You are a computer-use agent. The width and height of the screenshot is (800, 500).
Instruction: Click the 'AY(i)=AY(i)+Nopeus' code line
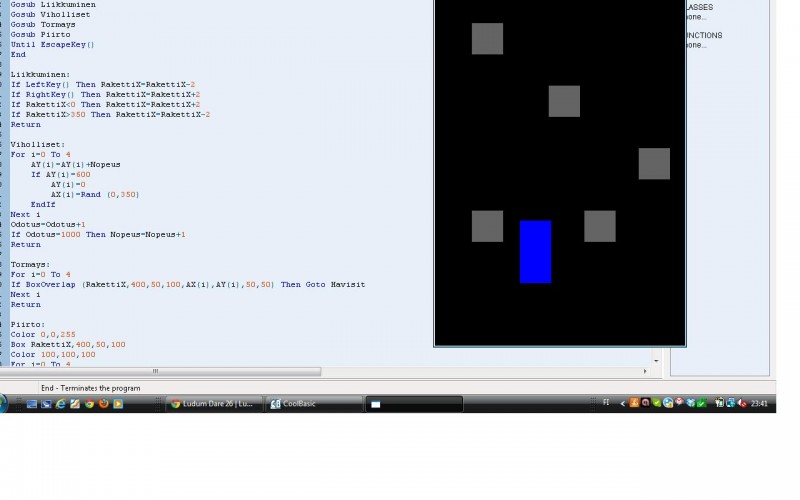(x=76, y=164)
